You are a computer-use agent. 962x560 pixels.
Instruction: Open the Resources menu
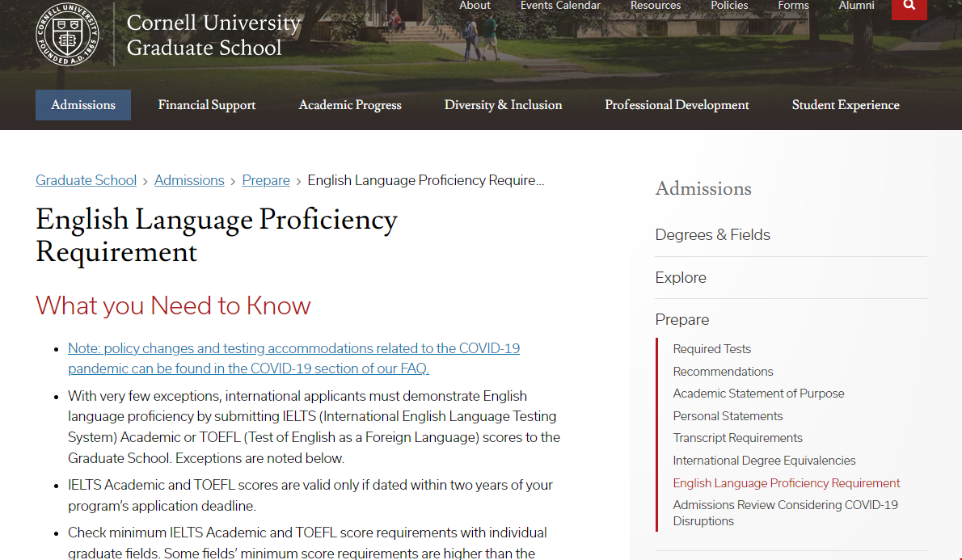[656, 6]
